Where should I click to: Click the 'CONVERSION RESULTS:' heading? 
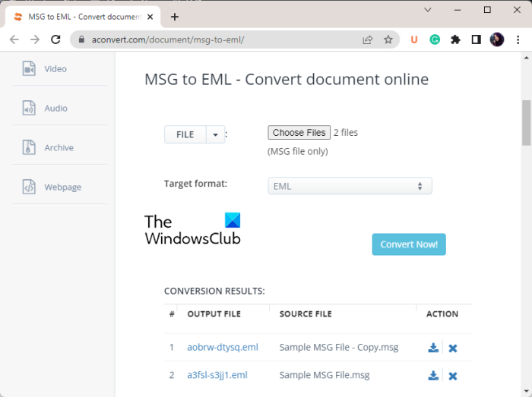point(214,291)
